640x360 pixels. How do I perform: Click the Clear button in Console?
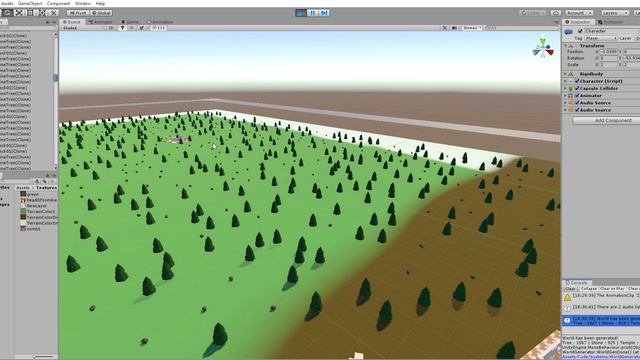(570, 289)
